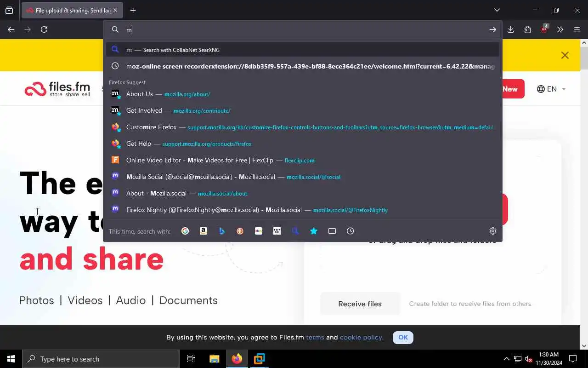Open the Windows notification center
The width and height of the screenshot is (588, 368).
click(573, 359)
